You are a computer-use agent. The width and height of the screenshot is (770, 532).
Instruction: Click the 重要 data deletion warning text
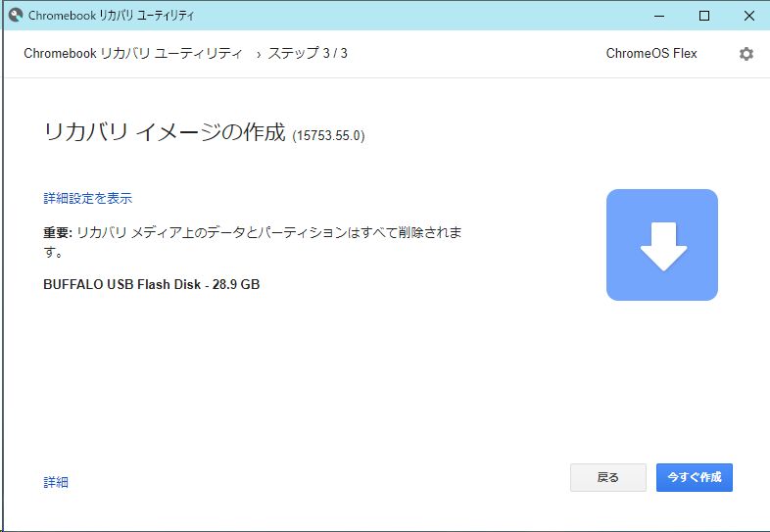(253, 242)
